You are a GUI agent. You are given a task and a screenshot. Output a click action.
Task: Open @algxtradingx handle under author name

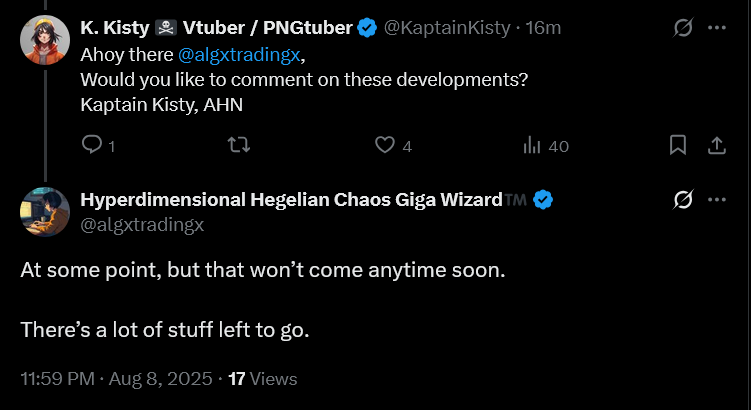coord(142,224)
